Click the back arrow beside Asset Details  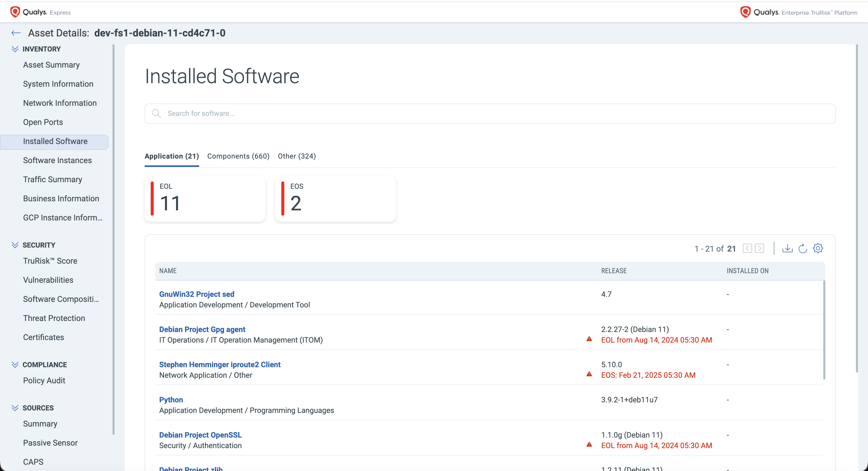[x=16, y=33]
